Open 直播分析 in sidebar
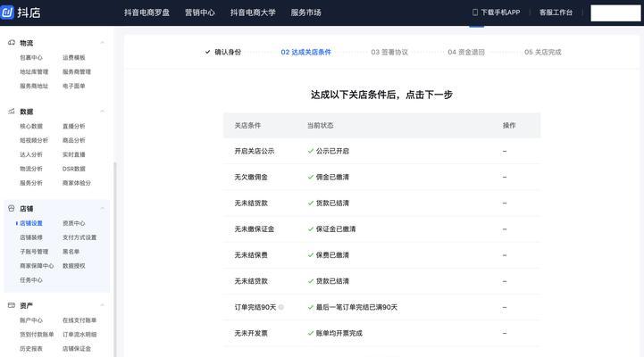The width and height of the screenshot is (644, 357). point(74,126)
